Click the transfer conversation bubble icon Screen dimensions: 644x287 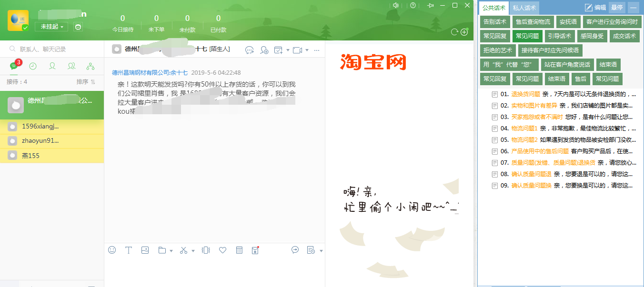[x=250, y=50]
